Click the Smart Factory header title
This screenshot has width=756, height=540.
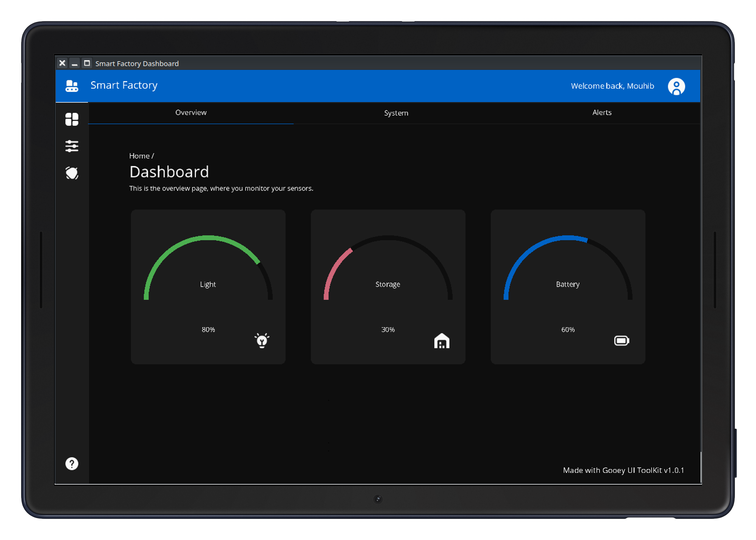[x=124, y=85]
